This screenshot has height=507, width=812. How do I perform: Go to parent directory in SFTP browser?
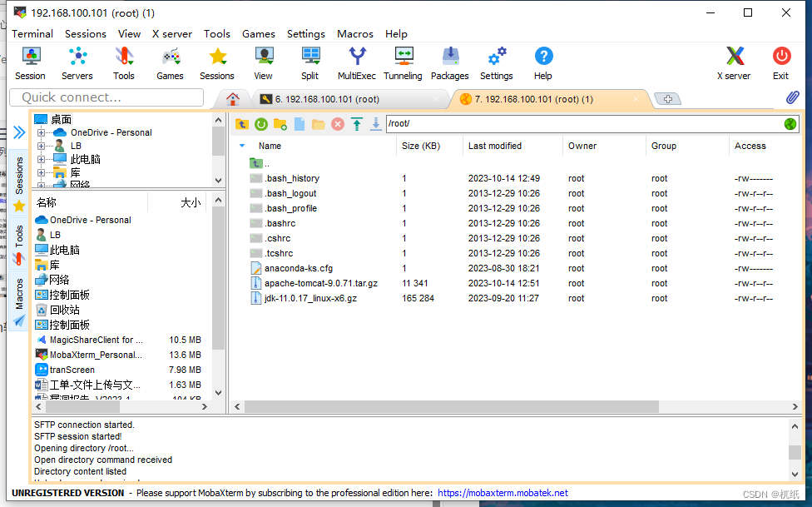click(x=241, y=124)
